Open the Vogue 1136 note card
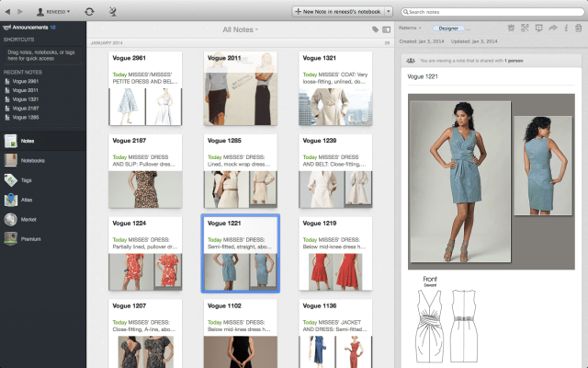 tap(335, 334)
